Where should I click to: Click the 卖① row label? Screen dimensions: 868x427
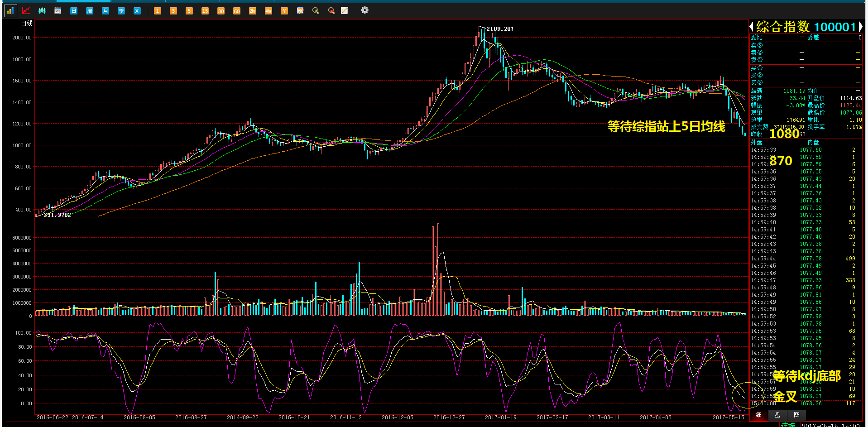pyautogui.click(x=757, y=60)
